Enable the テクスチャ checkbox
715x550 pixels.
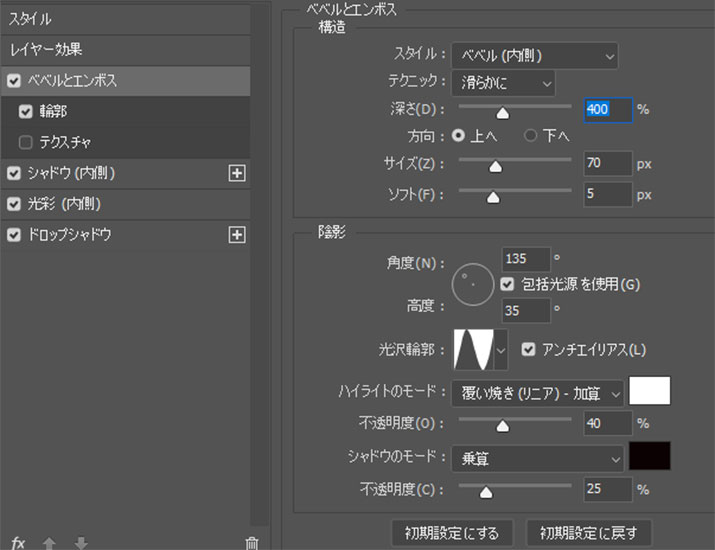click(26, 142)
